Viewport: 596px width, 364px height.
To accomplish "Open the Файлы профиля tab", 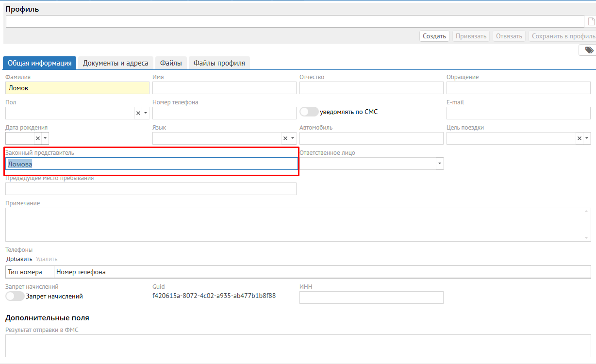I will click(x=219, y=63).
